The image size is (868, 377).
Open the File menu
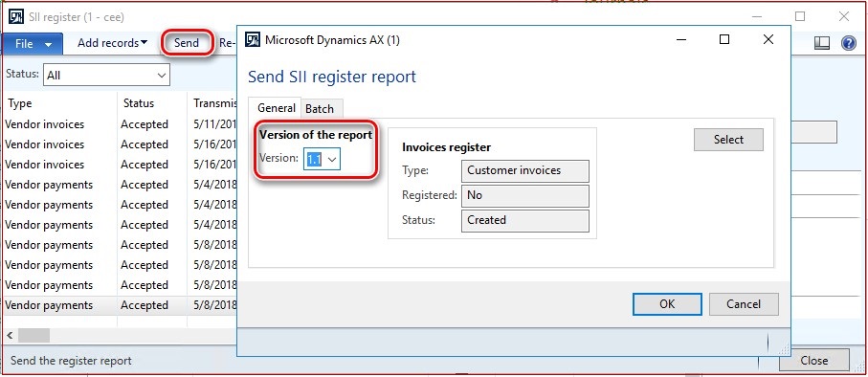click(x=33, y=44)
